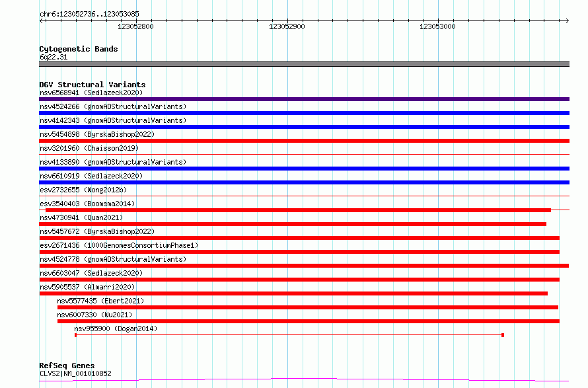Click the esv2671436 (1000GenomesConsortiumPhase1) label
This screenshot has width=588, height=388.
119,245
